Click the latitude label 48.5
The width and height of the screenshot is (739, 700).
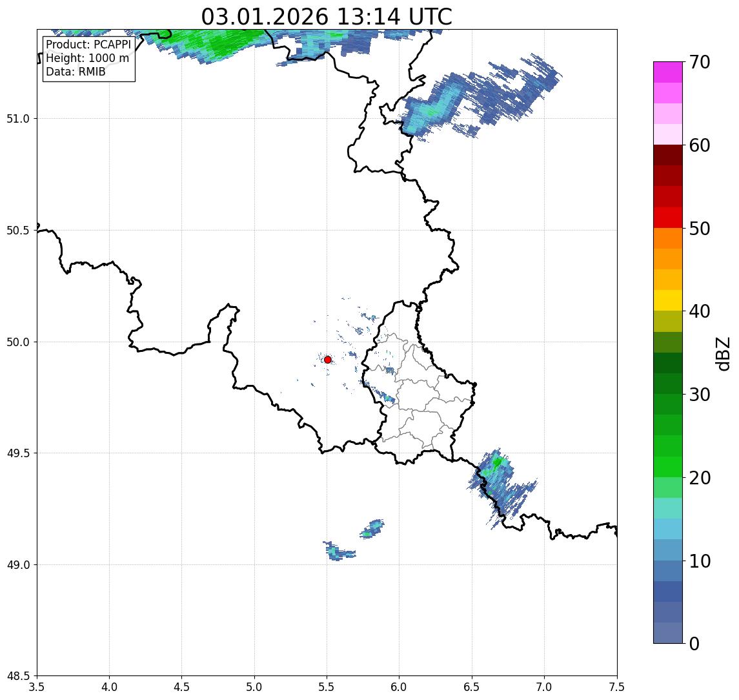[18, 675]
